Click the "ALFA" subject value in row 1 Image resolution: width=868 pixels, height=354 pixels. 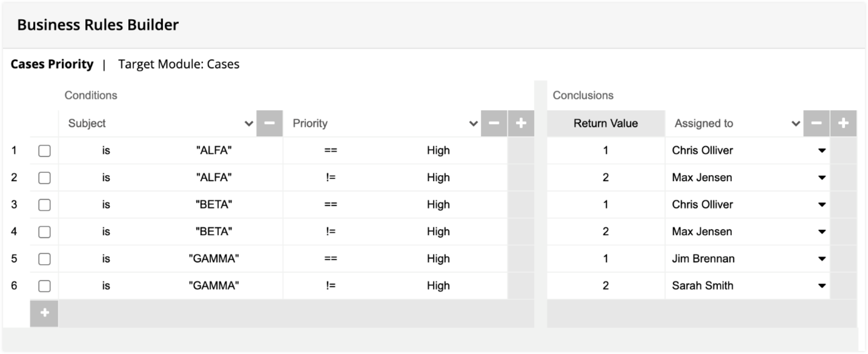214,150
